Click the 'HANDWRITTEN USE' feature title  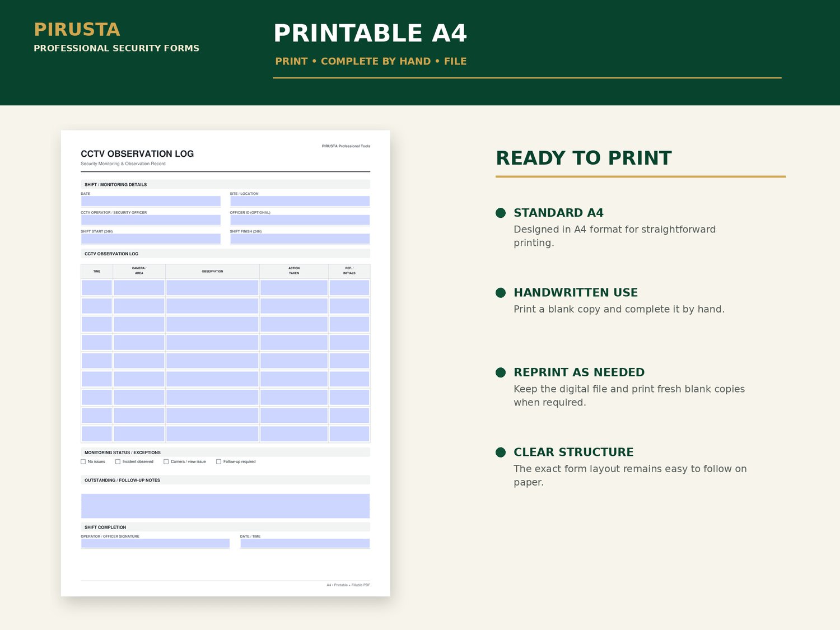576,293
